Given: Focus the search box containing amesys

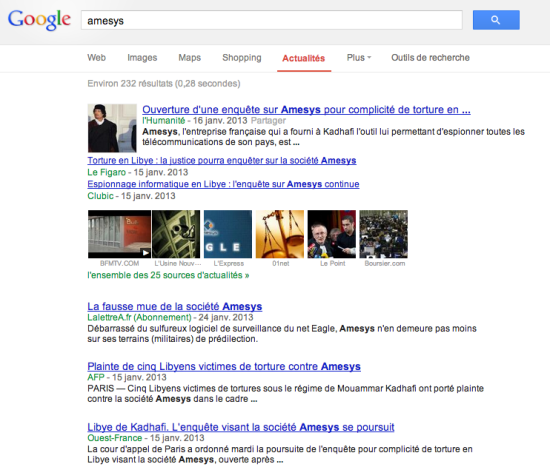Looking at the screenshot, I should click(x=271, y=20).
